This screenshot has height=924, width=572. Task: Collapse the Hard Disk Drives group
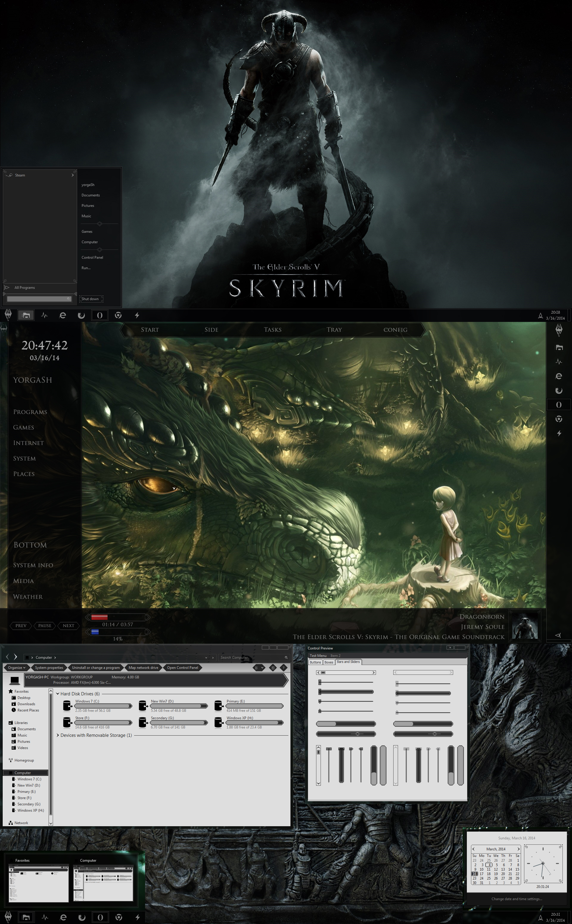[x=58, y=694]
